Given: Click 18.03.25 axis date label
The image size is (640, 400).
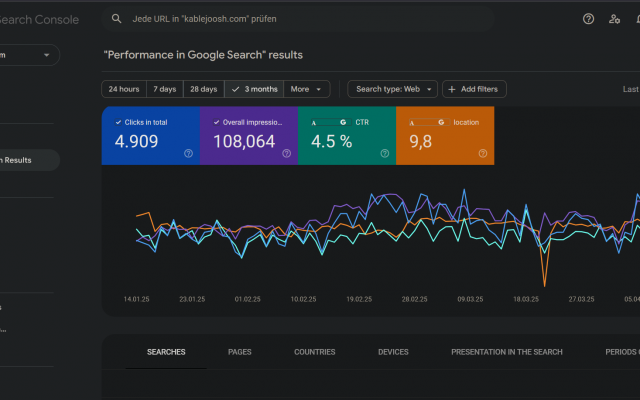Looking at the screenshot, I should (x=526, y=299).
